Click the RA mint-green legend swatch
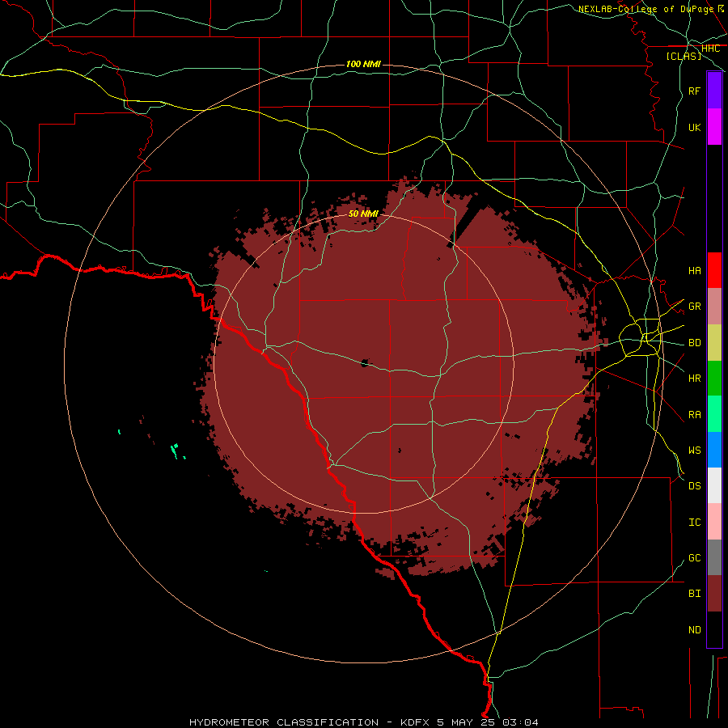This screenshot has width=728, height=728. 714,414
